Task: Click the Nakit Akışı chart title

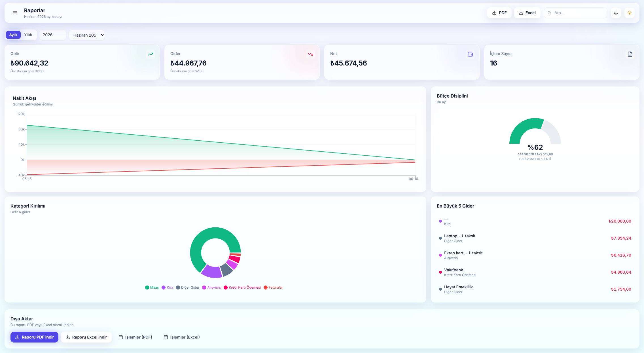Action: [x=24, y=98]
